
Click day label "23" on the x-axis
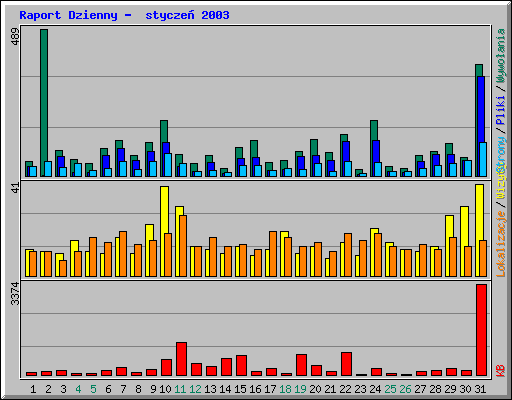pyautogui.click(x=360, y=389)
